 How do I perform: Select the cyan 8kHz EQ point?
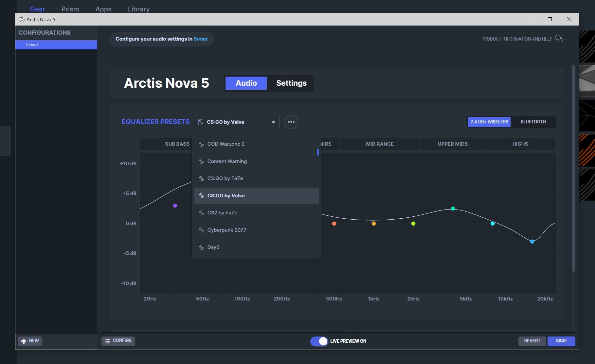coord(493,224)
